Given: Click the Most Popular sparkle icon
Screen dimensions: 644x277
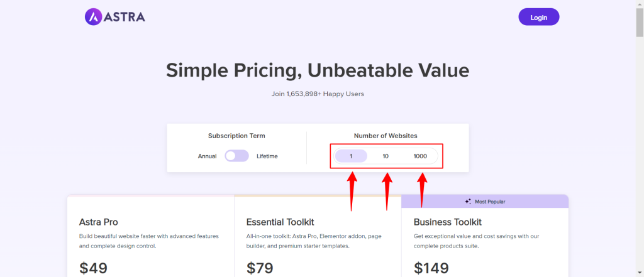Looking at the screenshot, I should pyautogui.click(x=468, y=202).
